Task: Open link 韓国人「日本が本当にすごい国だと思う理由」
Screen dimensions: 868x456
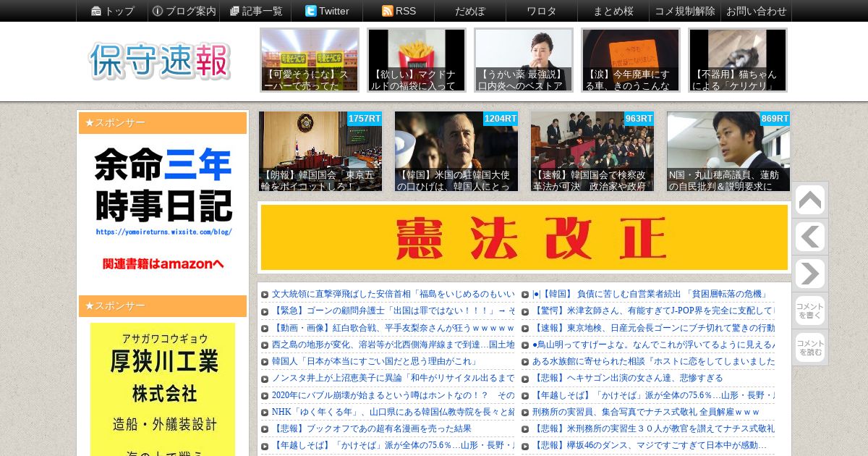Action: [375, 361]
